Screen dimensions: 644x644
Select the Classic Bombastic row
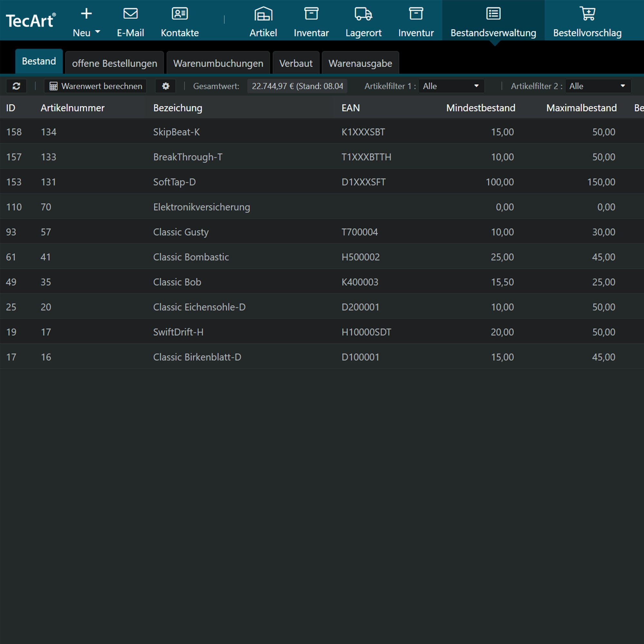click(322, 256)
